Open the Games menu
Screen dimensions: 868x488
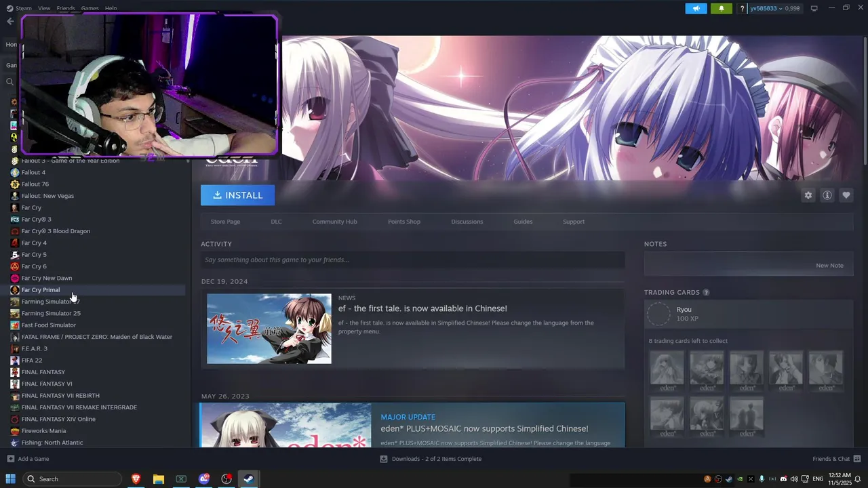(x=90, y=8)
